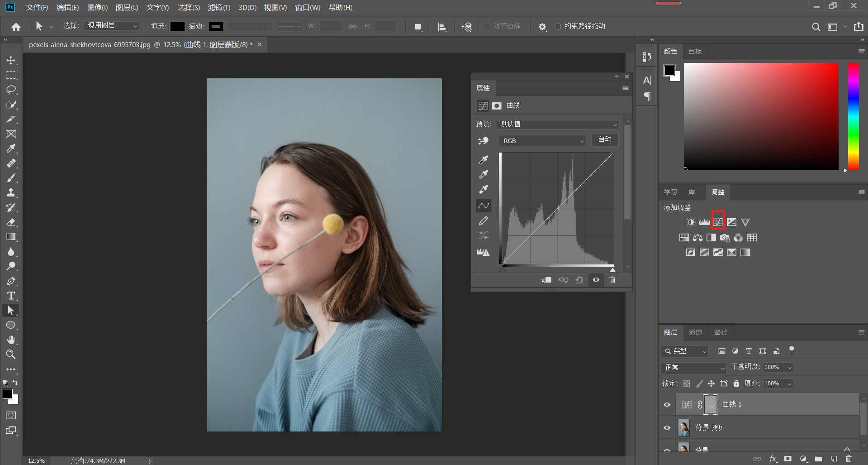
Task: Click the hue spectrum slider bar
Action: point(853,117)
